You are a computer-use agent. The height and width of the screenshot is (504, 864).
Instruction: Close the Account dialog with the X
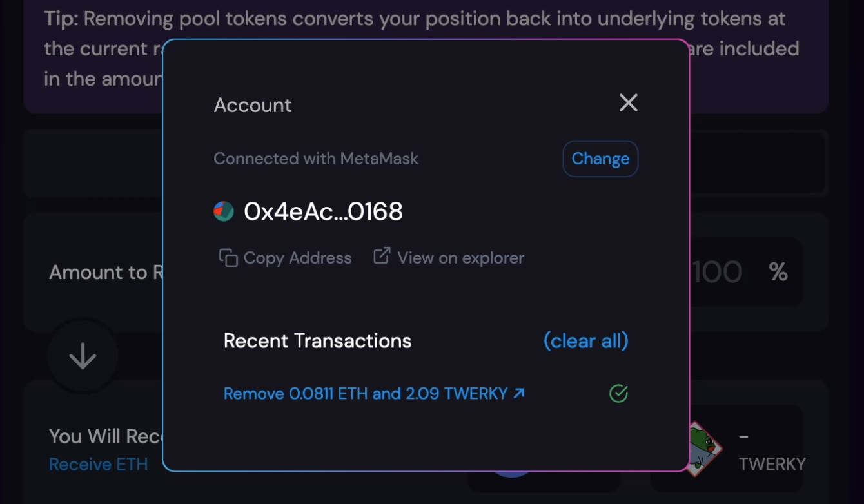[x=628, y=103]
